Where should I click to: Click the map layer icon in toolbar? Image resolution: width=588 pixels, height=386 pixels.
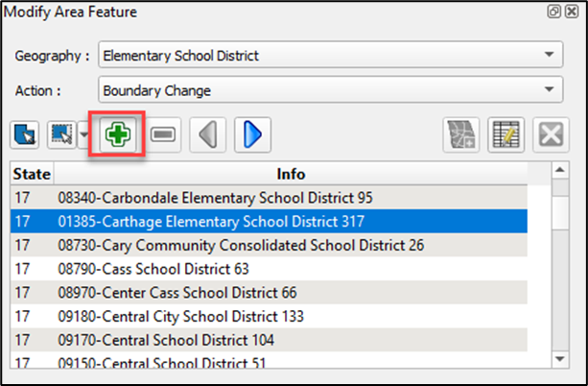(460, 136)
